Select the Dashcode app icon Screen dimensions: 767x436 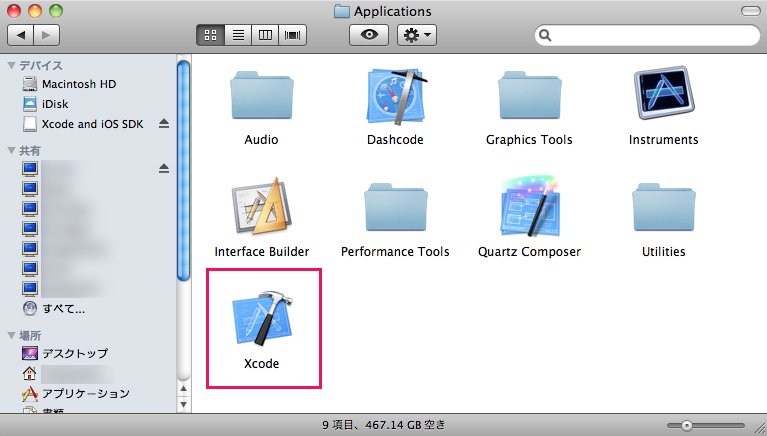(x=396, y=96)
